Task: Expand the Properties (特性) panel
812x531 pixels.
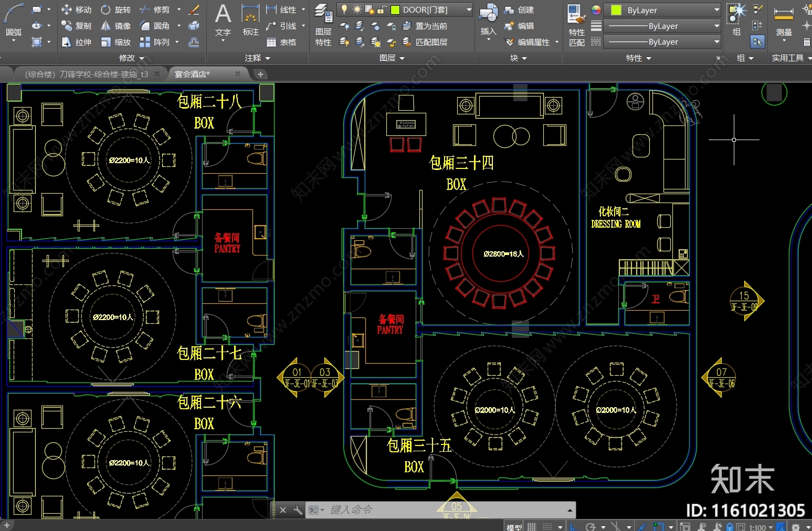Action: [x=638, y=58]
